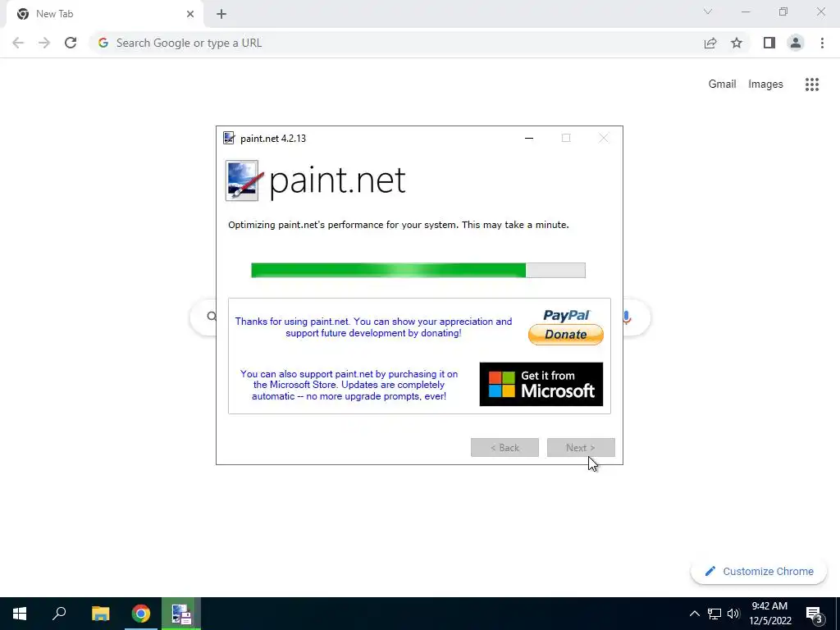
Task: Click the Customize Chrome button
Action: coord(759,571)
